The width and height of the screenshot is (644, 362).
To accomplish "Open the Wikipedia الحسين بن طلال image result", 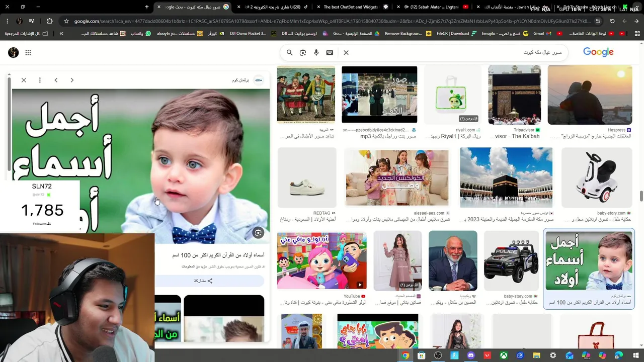I will coord(453,261).
